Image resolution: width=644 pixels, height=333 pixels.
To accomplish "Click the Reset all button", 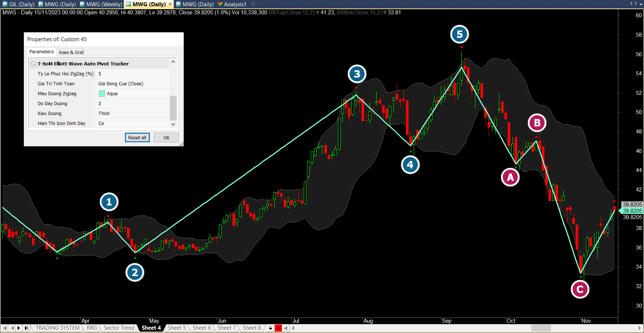I will tap(137, 137).
